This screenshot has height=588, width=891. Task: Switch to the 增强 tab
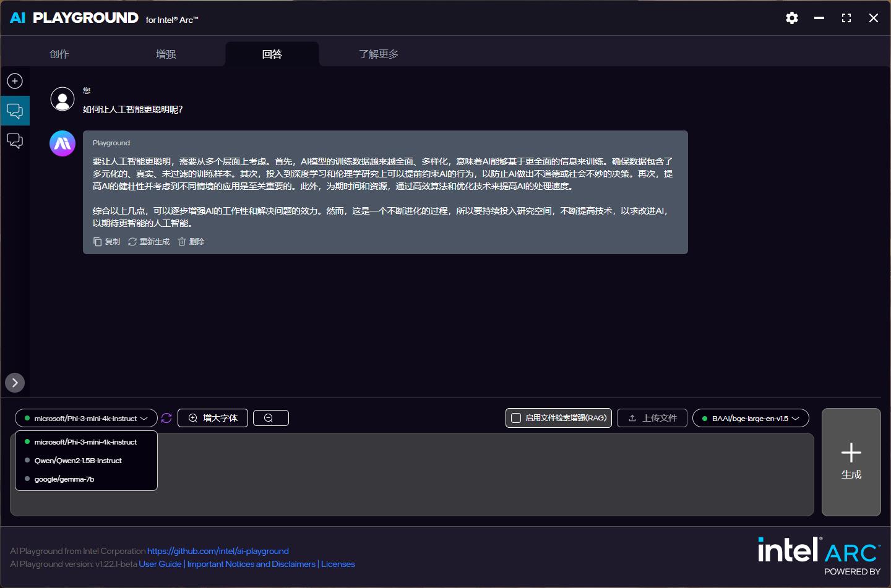click(166, 54)
